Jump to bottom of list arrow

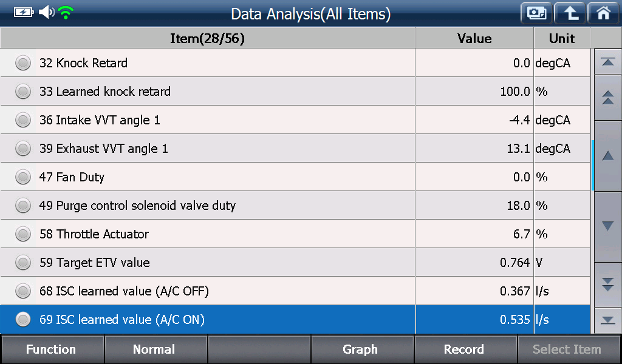607,320
